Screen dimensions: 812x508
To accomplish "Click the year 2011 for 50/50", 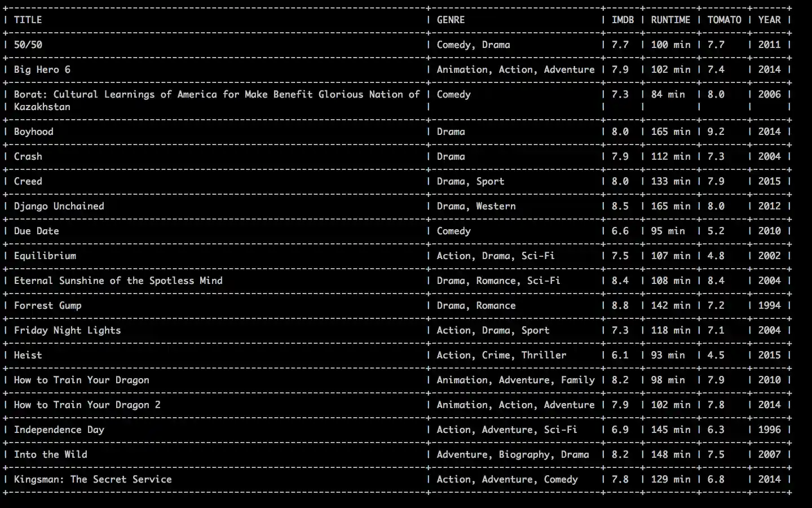I will (769, 45).
